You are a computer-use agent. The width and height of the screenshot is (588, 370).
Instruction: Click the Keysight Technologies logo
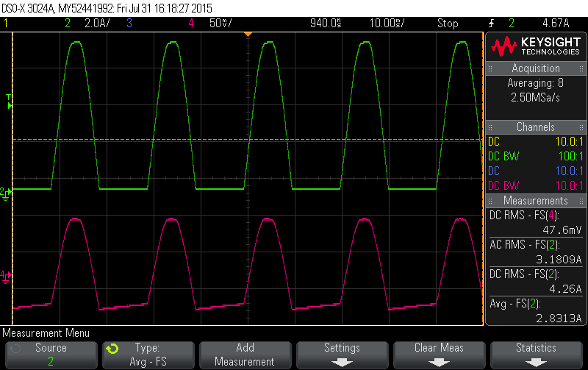point(536,46)
